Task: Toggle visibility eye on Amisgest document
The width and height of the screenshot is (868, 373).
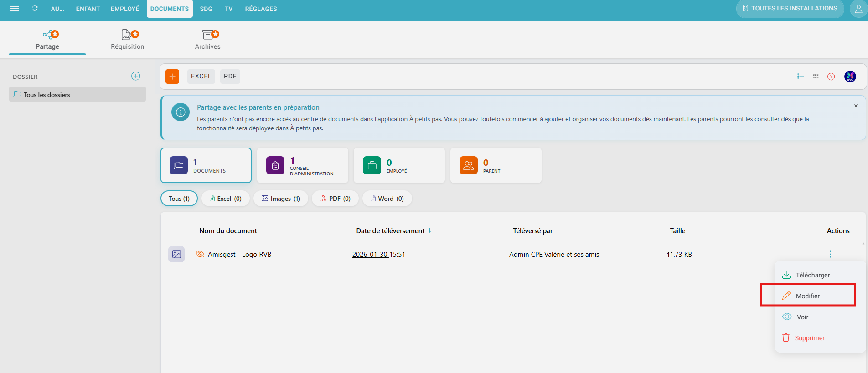Action: [200, 254]
